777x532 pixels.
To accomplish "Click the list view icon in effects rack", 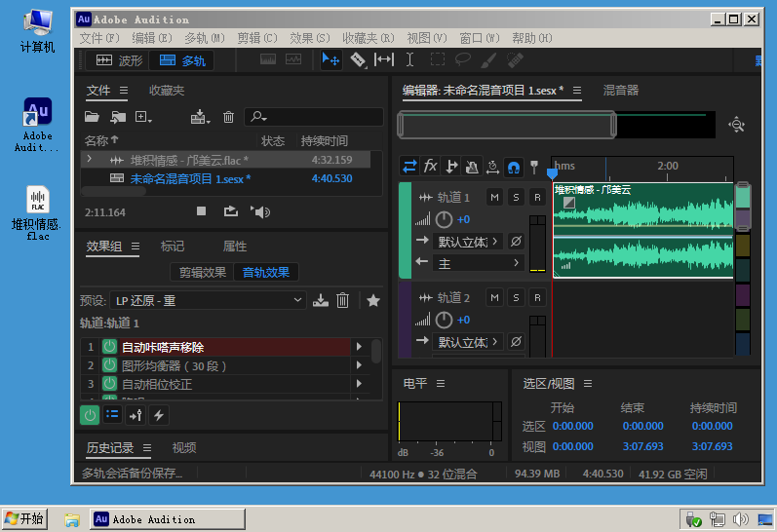I will point(112,415).
